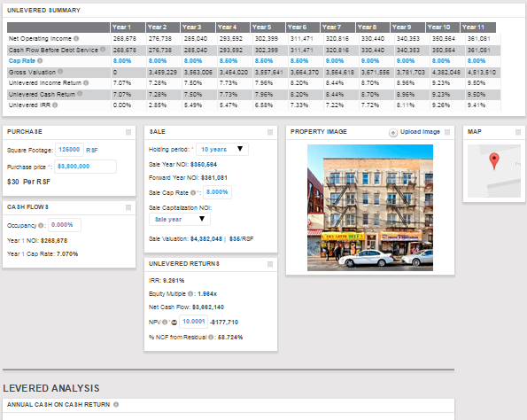The image size is (527, 420).
Task: Click the Purchase price input field
Action: point(85,167)
